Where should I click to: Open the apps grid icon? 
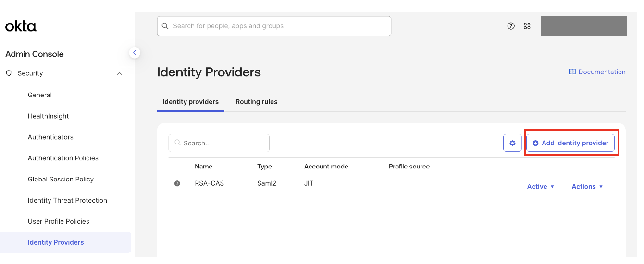pyautogui.click(x=527, y=26)
